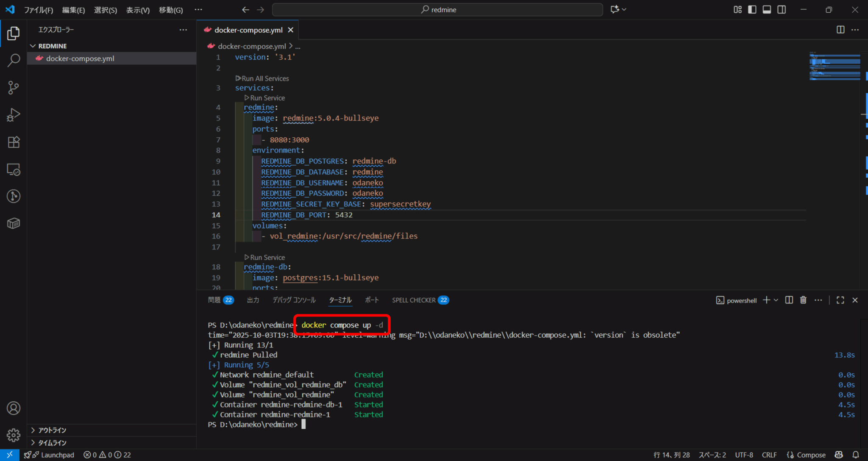Viewport: 868px width, 461px height.
Task: Open the Source Control view
Action: [13, 87]
